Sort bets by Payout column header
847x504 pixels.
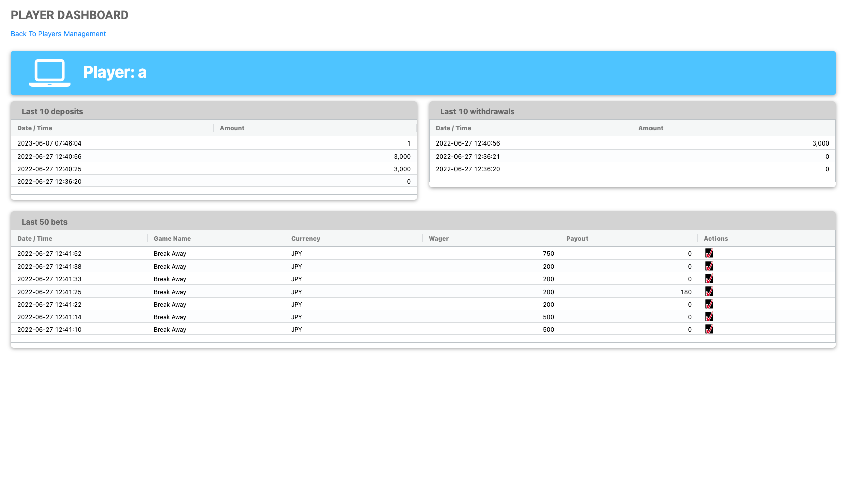[577, 239]
